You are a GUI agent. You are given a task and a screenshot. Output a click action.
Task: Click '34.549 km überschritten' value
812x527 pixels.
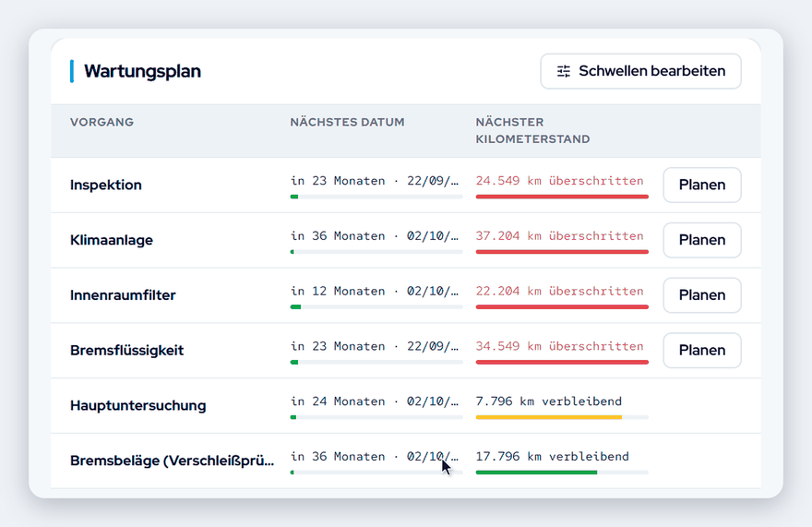560,346
